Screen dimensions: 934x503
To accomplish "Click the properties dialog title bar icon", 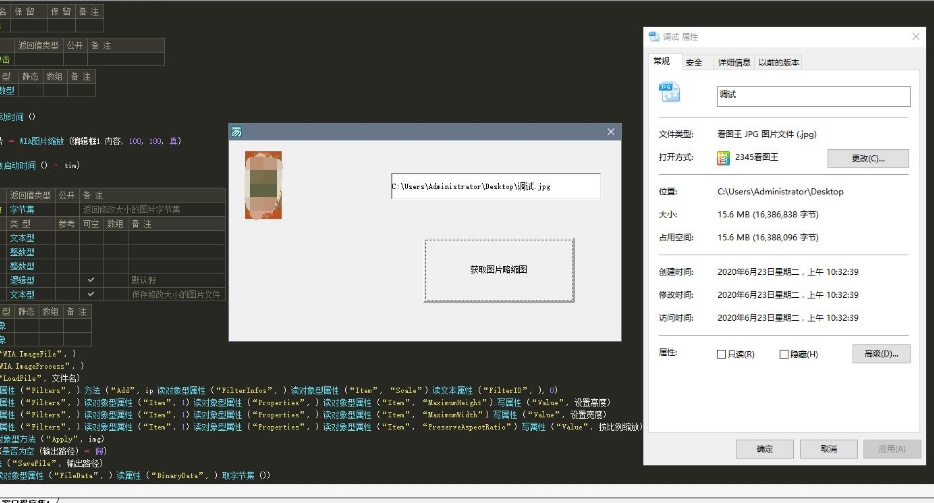I will click(654, 36).
